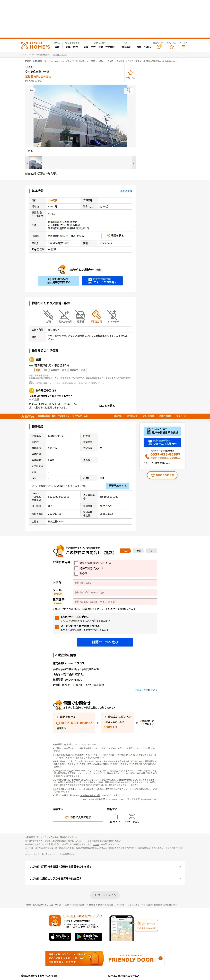Select the exterior photo thumbnail

[36, 163]
